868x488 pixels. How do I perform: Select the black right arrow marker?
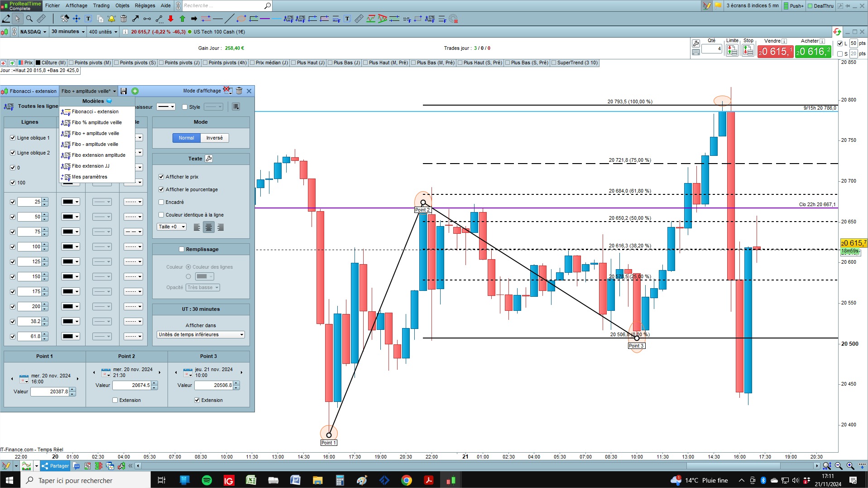click(x=194, y=19)
